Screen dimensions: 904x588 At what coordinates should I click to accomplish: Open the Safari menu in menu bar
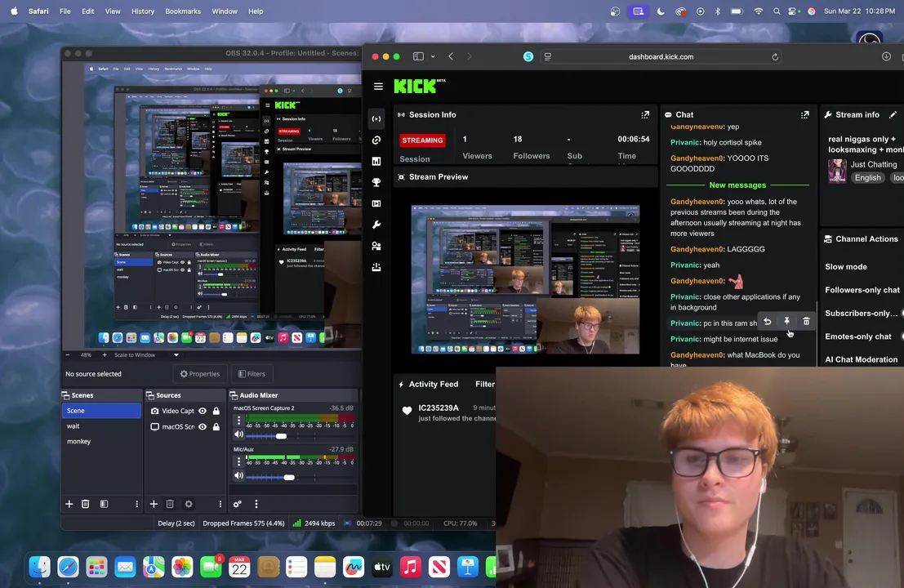pyautogui.click(x=38, y=11)
